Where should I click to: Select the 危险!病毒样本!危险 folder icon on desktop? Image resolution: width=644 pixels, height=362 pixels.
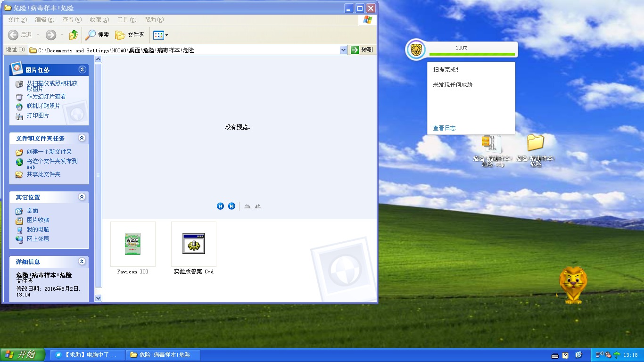[x=536, y=151]
